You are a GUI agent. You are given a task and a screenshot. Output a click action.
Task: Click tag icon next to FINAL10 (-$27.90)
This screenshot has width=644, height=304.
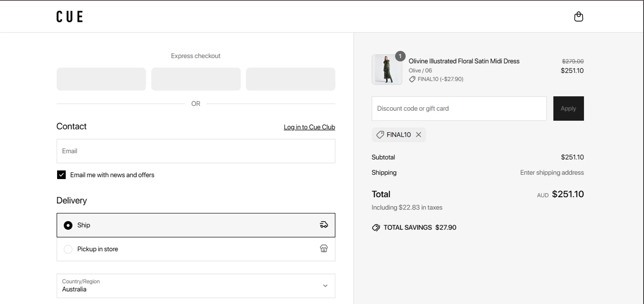412,79
